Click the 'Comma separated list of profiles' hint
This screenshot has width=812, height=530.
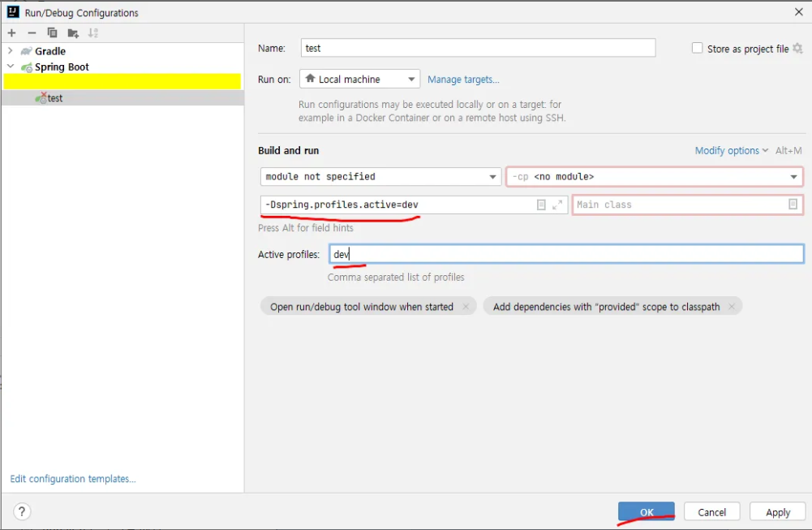[x=396, y=278]
